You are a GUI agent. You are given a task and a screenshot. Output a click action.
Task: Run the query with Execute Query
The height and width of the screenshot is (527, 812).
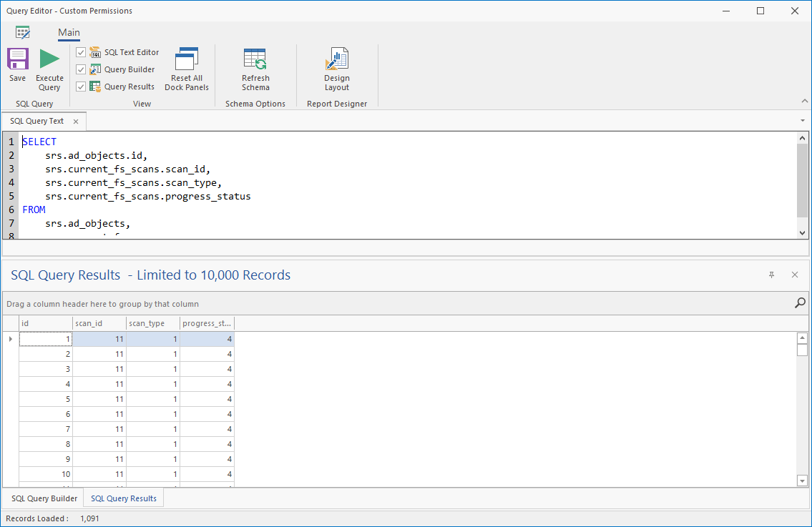49,60
